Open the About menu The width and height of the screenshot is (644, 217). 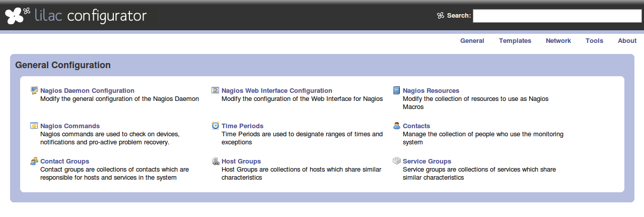(x=627, y=41)
